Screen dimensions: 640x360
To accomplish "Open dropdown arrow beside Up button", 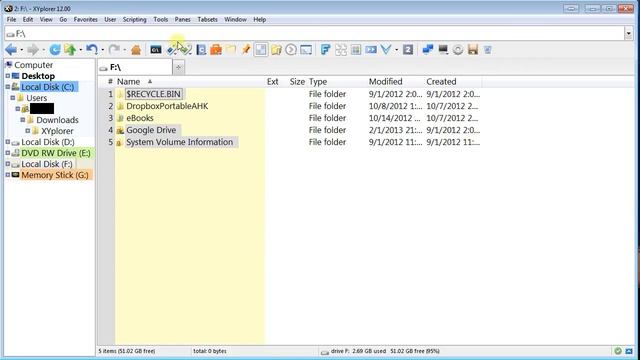I will click(81, 50).
